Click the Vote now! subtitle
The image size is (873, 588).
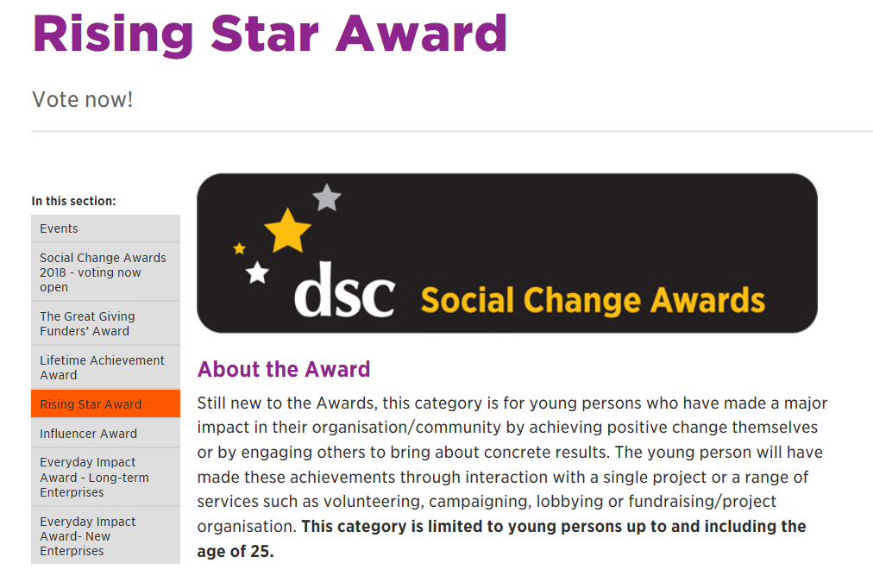point(83,99)
